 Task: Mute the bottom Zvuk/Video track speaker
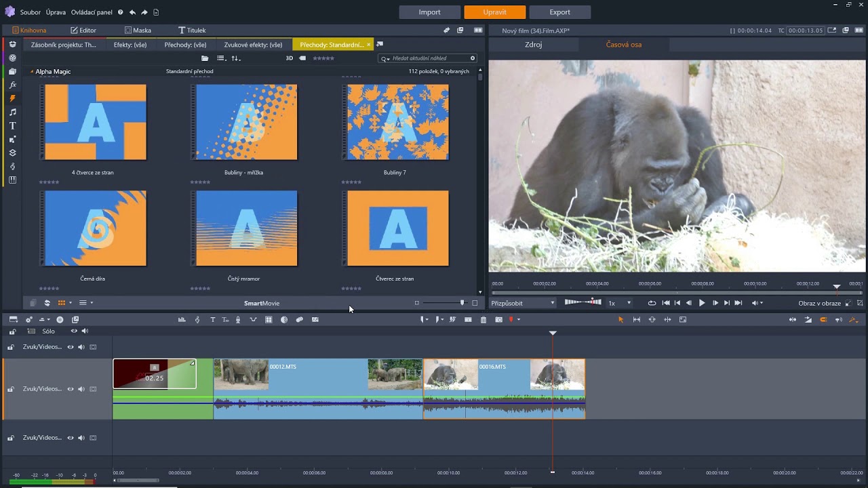(81, 438)
